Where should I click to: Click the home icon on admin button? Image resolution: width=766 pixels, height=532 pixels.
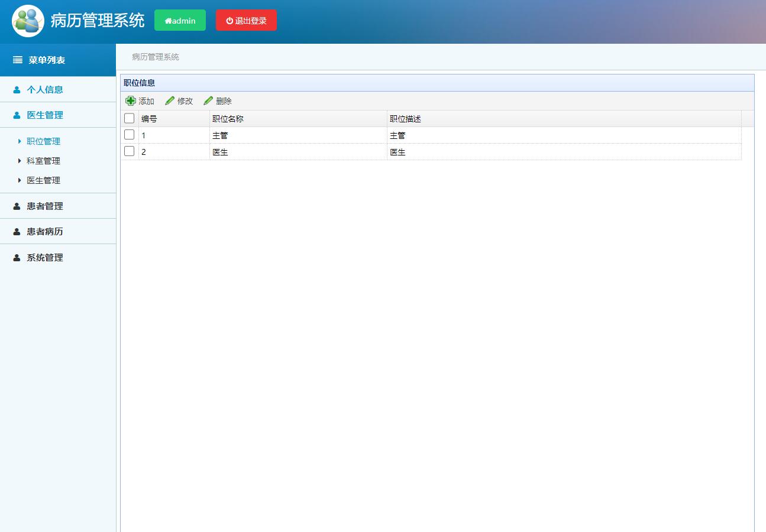point(168,21)
